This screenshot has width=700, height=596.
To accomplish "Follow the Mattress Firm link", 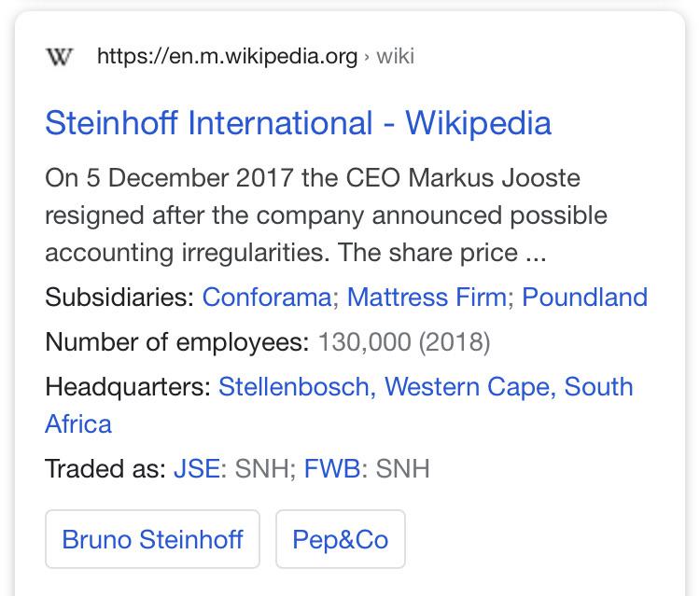I will coord(427,298).
